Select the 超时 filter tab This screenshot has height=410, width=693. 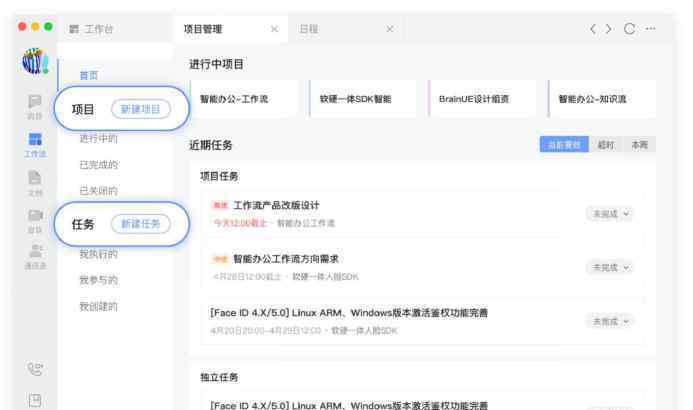[x=606, y=144]
